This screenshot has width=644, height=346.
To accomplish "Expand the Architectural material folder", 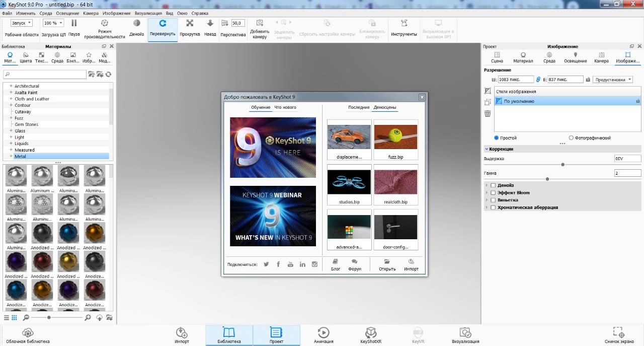I will click(11, 86).
